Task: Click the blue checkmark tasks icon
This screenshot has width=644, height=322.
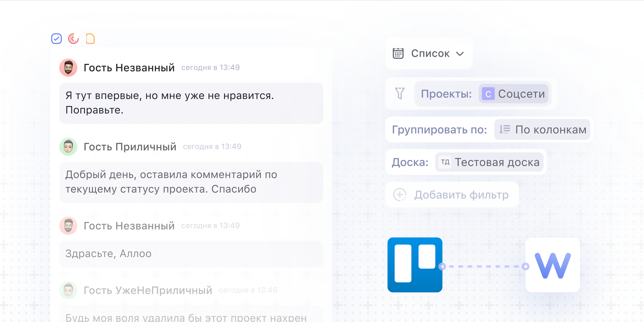Action: click(57, 39)
